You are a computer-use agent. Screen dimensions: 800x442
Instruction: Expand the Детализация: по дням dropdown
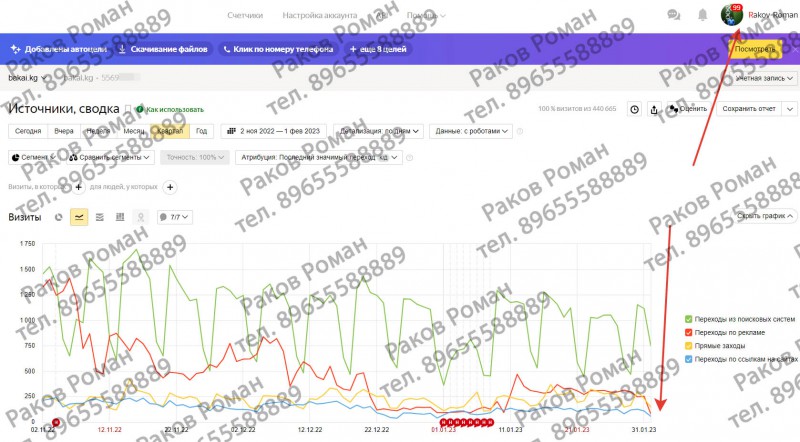click(x=379, y=131)
